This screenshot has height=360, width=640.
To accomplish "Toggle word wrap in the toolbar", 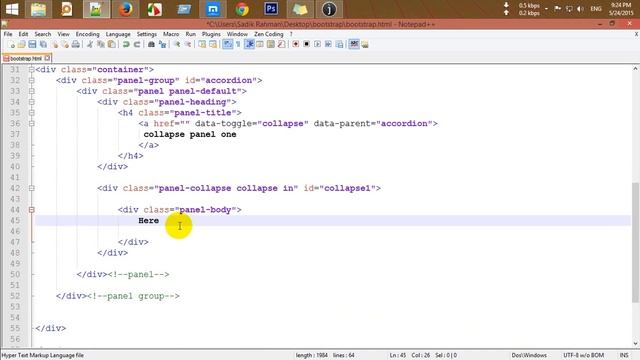I will (227, 44).
